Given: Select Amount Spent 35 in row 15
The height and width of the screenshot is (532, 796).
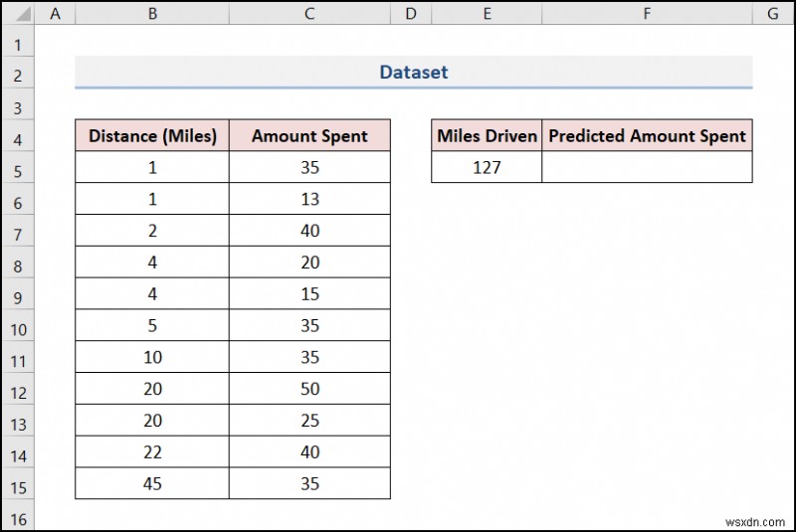Looking at the screenshot, I should tap(309, 483).
